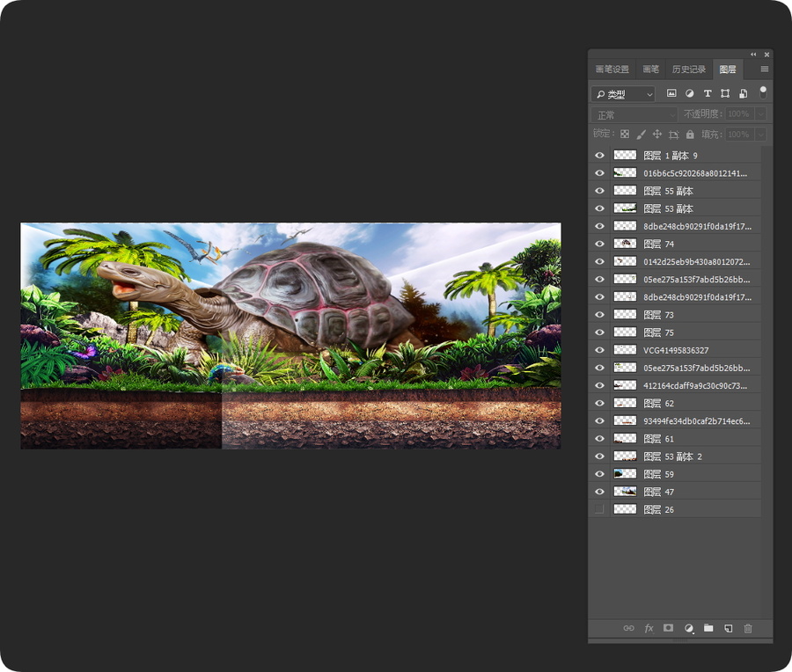Delete layer trash icon
The width and height of the screenshot is (792, 672).
pyautogui.click(x=748, y=628)
